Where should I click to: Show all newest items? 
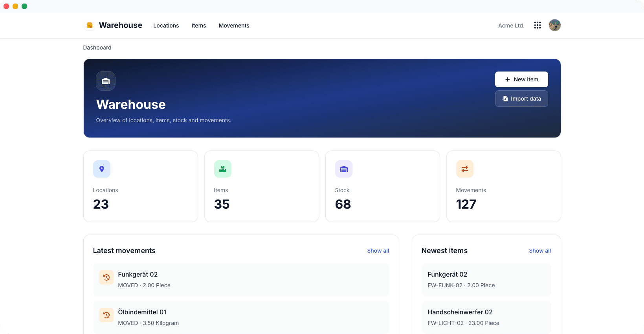point(540,251)
